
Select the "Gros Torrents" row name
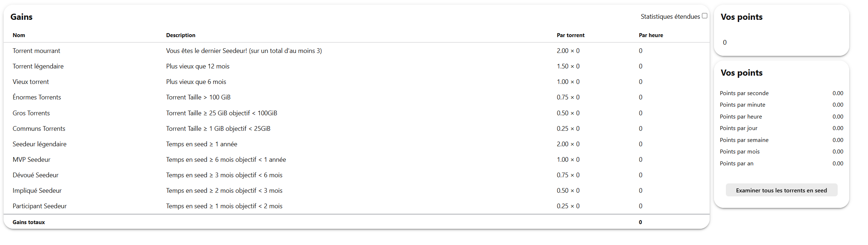point(31,113)
